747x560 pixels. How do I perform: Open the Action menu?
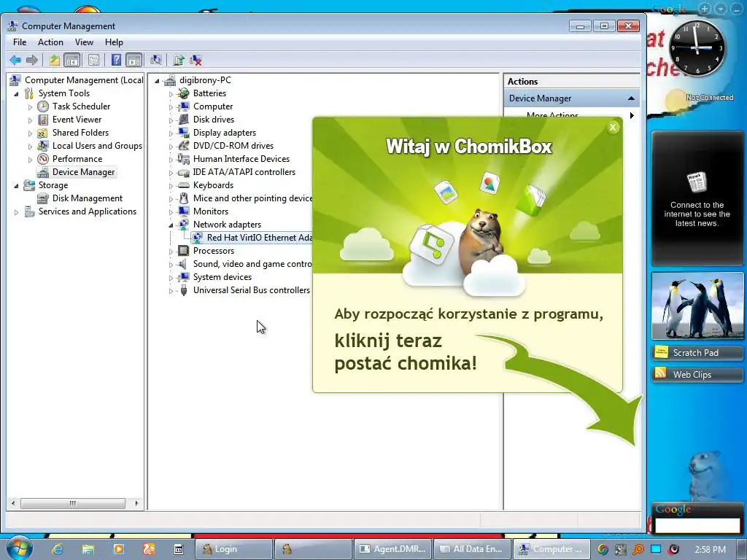(50, 42)
